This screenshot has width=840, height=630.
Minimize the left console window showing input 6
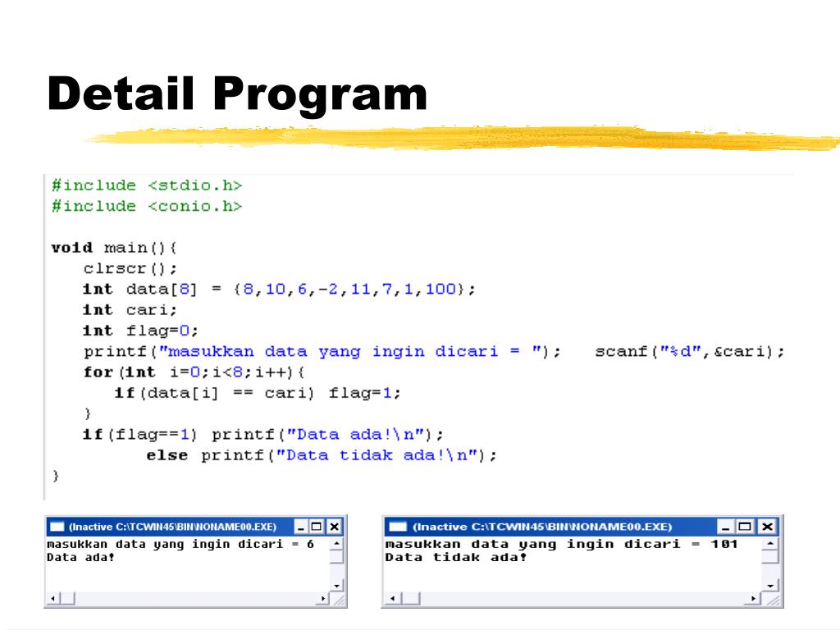301,527
